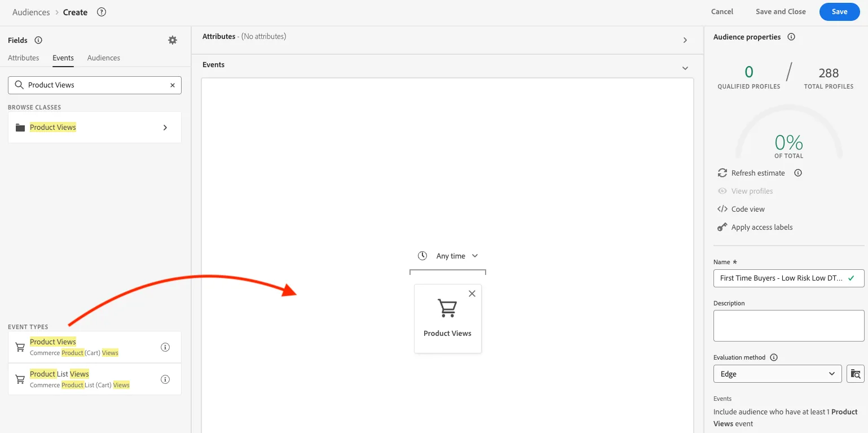Click the Description text area
Image resolution: width=868 pixels, height=433 pixels.
pos(788,326)
